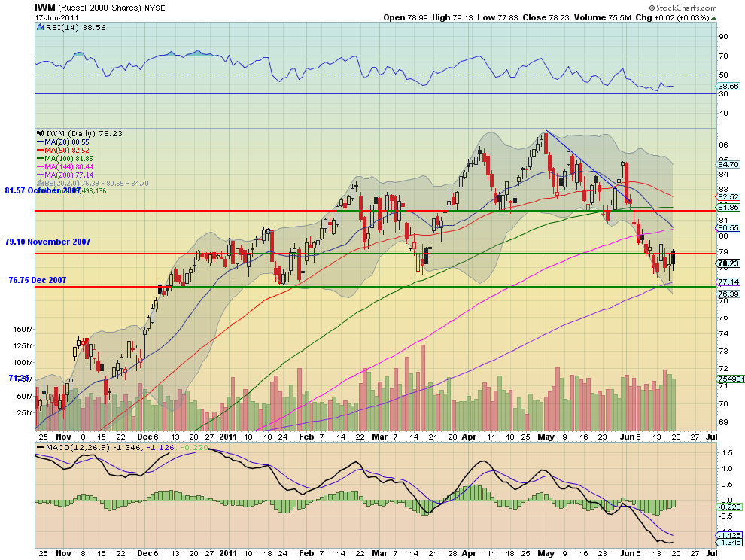Image resolution: width=745 pixels, height=560 pixels.
Task: Click the green 81.85 price tag
Action: pyautogui.click(x=728, y=207)
